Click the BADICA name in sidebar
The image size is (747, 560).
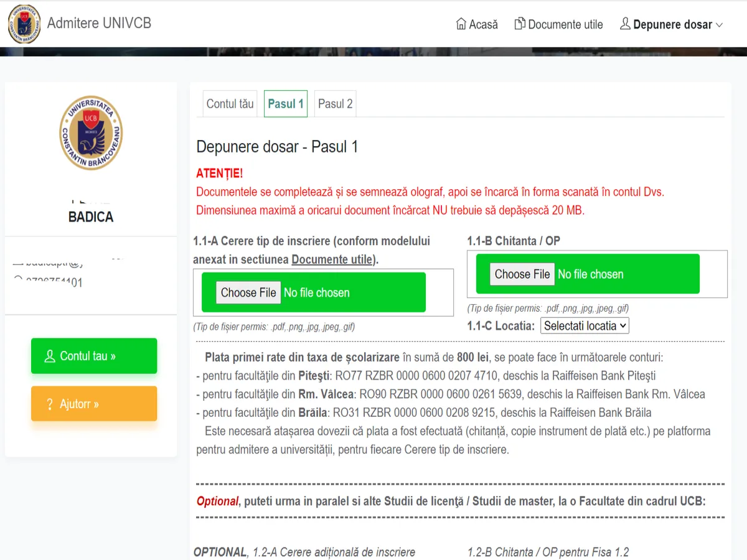point(91,217)
